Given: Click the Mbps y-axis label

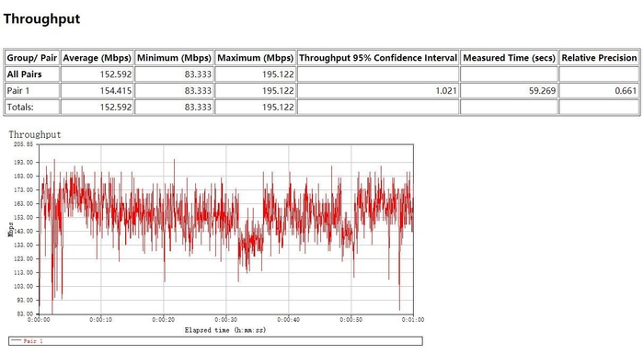Looking at the screenshot, I should pyautogui.click(x=11, y=229).
